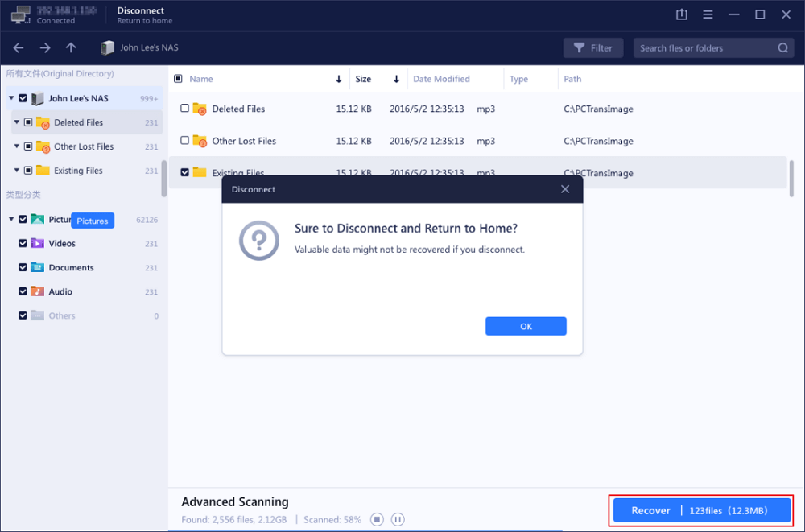This screenshot has height=532, width=805.
Task: Click the share icon in title bar
Action: 682,14
